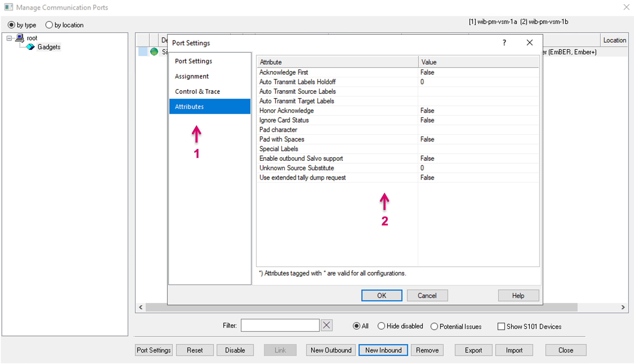This screenshot has height=364, width=634.
Task: Open the Control & Trace tab
Action: [197, 91]
